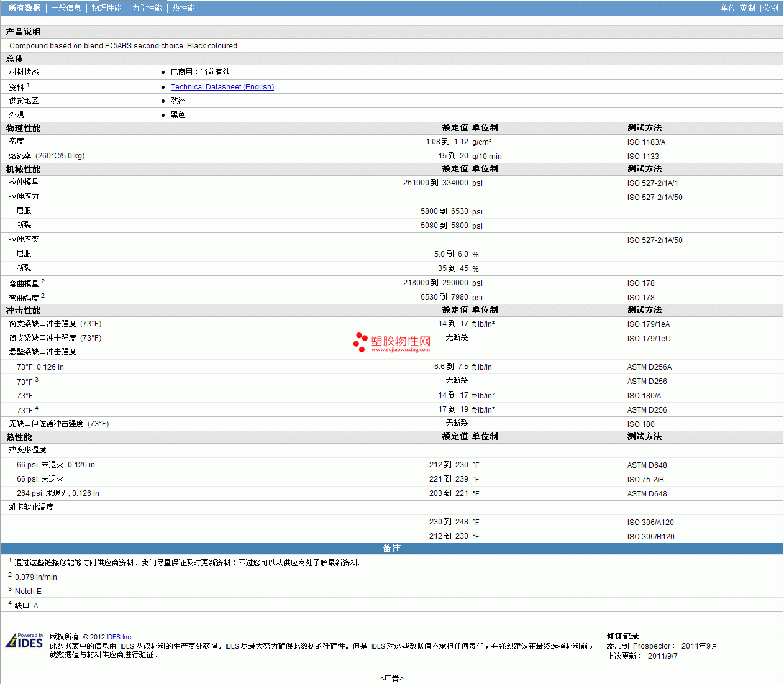Click the 修订记录 heading
The width and height of the screenshot is (784, 686).
(622, 636)
